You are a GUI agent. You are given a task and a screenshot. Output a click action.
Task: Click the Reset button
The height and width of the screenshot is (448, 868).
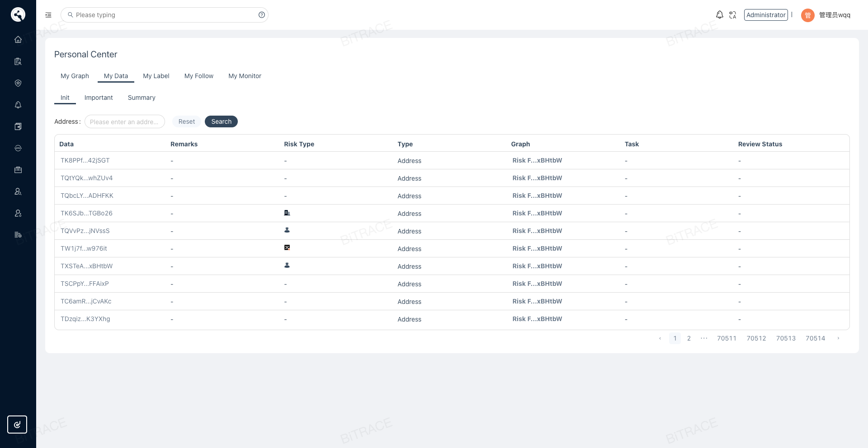coord(187,121)
